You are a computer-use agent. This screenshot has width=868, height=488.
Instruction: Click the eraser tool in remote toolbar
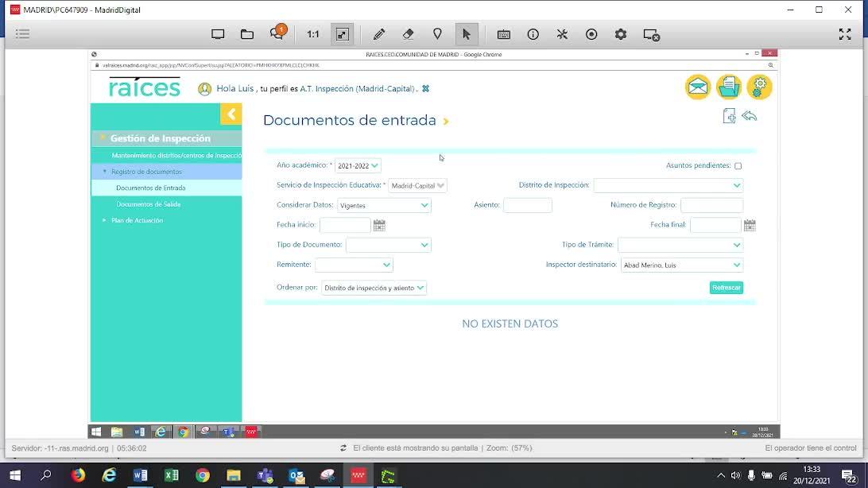pyautogui.click(x=408, y=34)
